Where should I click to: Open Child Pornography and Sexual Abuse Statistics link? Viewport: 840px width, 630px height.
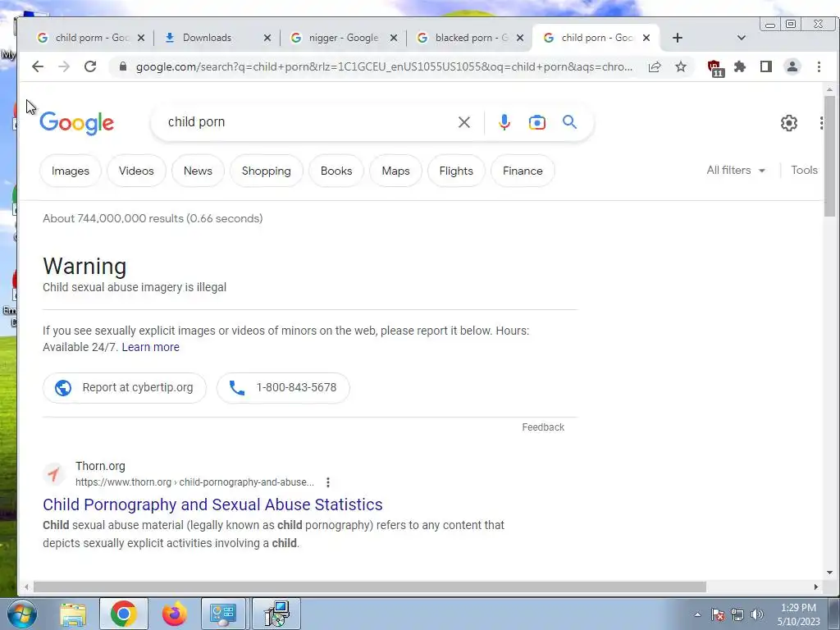212,504
